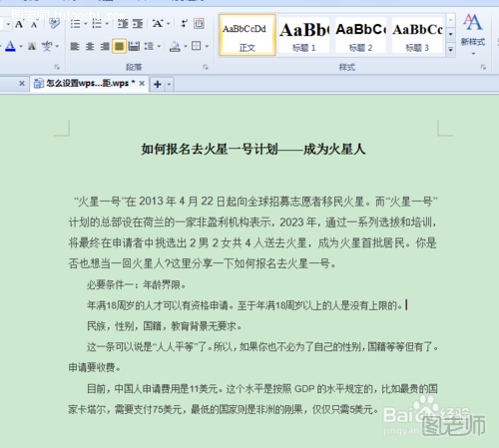The height and width of the screenshot is (448, 499).
Task: Click the Clear Formatting eraser icon
Action: click(54, 24)
